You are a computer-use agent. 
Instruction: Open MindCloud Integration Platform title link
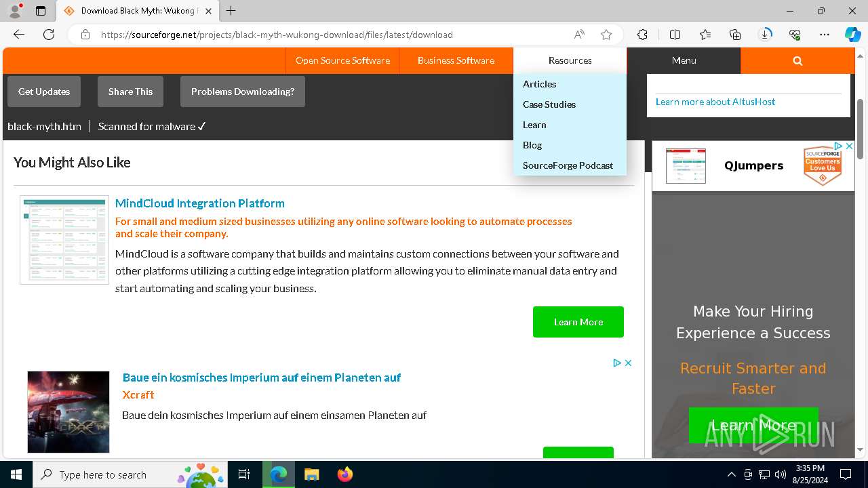200,203
